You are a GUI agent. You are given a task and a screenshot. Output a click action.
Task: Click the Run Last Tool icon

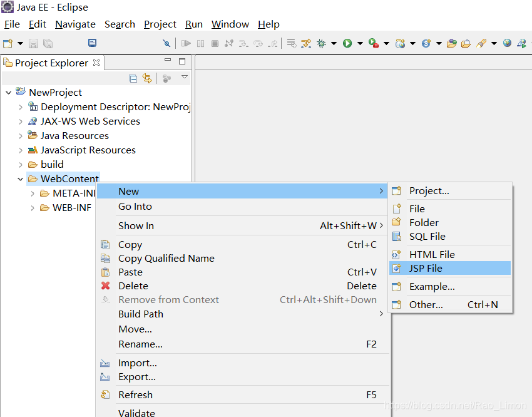click(x=374, y=43)
